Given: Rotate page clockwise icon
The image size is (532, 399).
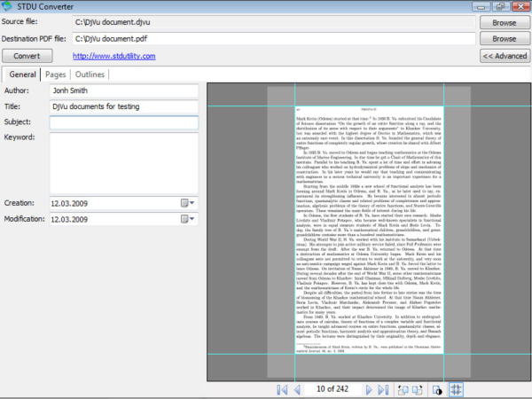Looking at the screenshot, I should [417, 390].
